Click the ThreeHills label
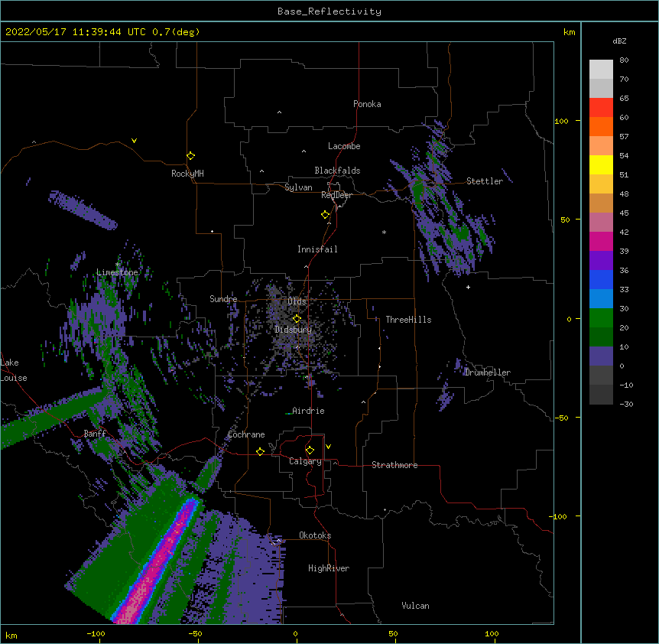The width and height of the screenshot is (659, 644). 408,320
